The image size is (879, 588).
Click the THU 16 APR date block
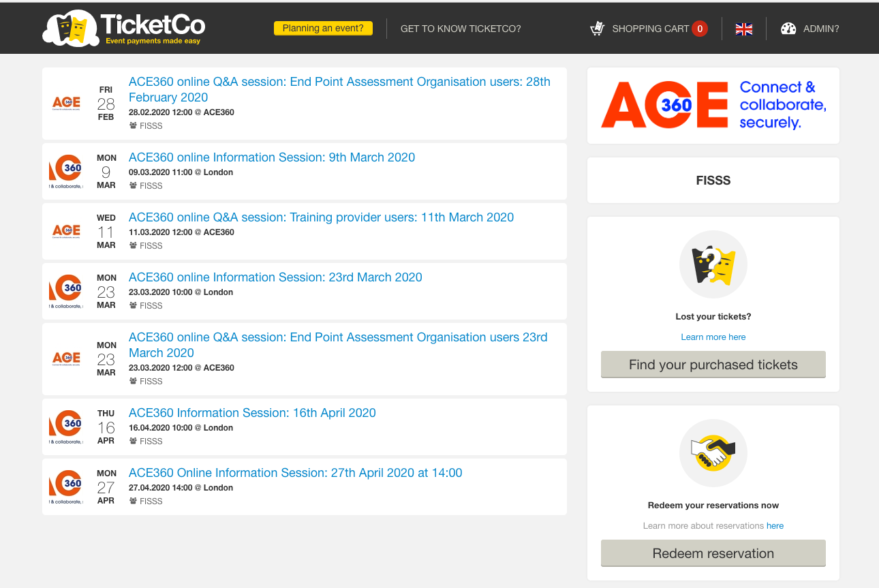tap(106, 427)
